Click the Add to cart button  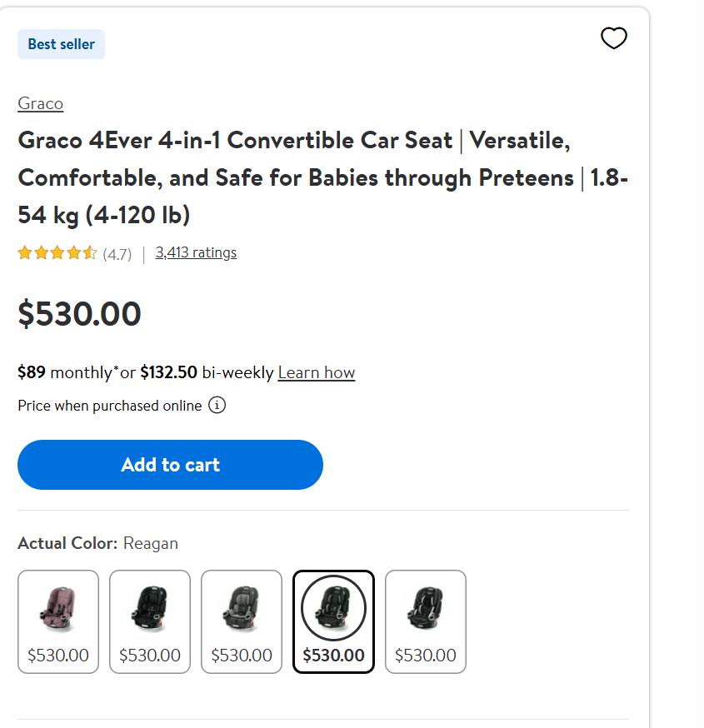point(170,465)
